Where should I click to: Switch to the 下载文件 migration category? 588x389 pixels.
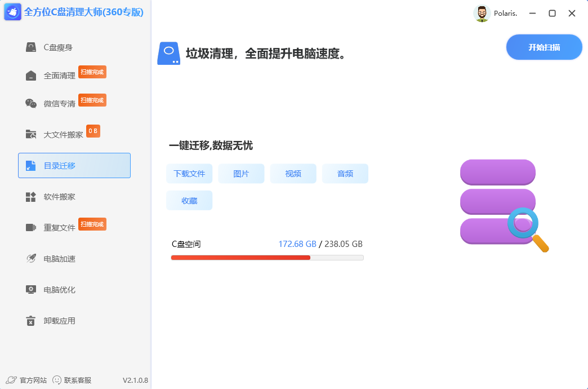point(189,174)
